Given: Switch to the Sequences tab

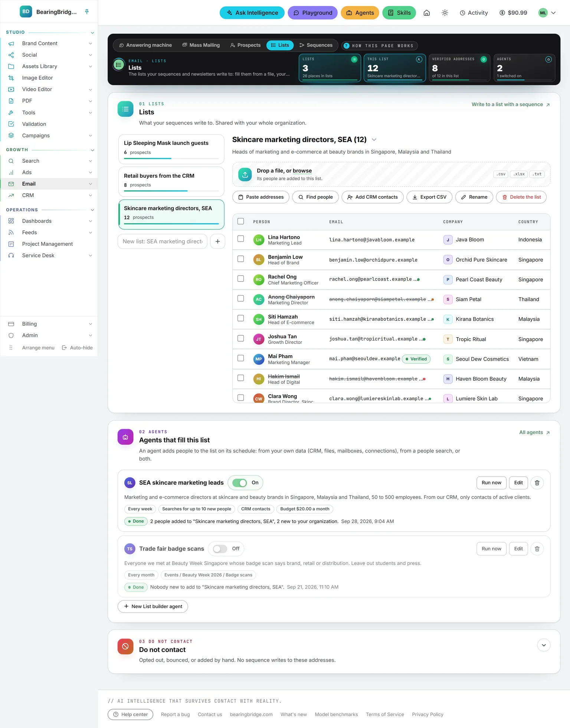Looking at the screenshot, I should click(x=316, y=45).
